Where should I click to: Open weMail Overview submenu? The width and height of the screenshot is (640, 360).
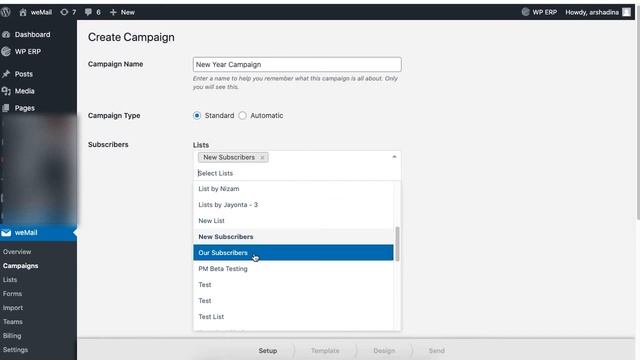point(17,252)
